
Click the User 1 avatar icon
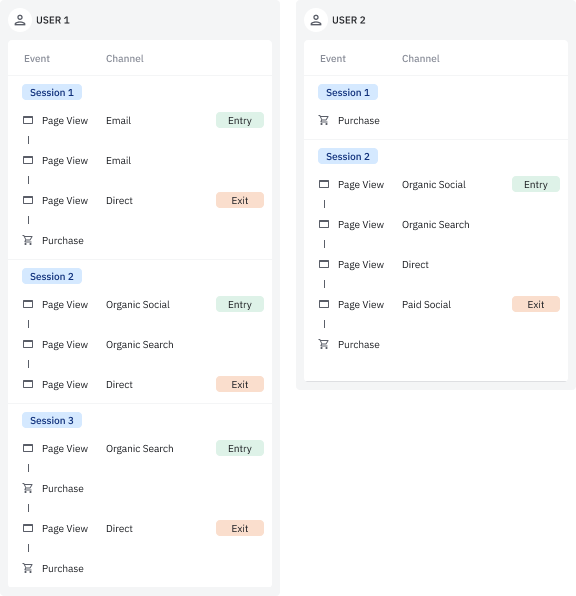(20, 20)
